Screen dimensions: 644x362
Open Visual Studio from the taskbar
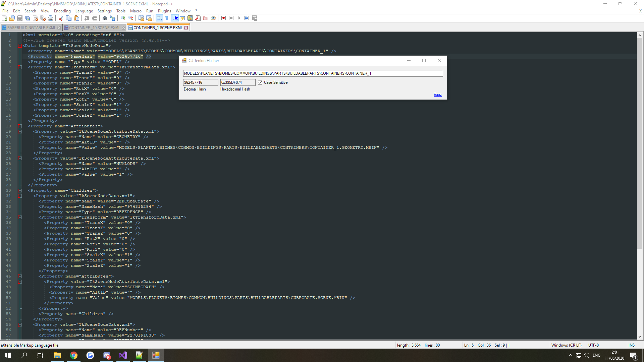coord(123,355)
